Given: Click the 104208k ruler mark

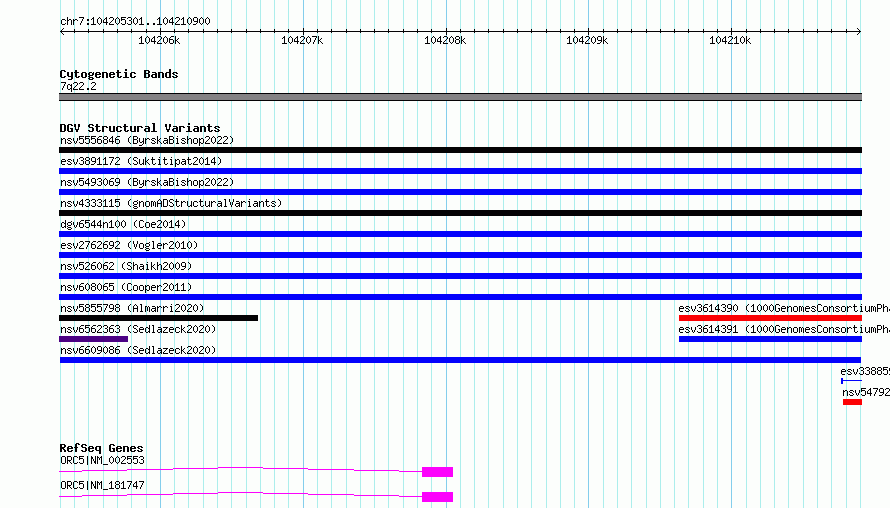Looking at the screenshot, I should pos(445,40).
